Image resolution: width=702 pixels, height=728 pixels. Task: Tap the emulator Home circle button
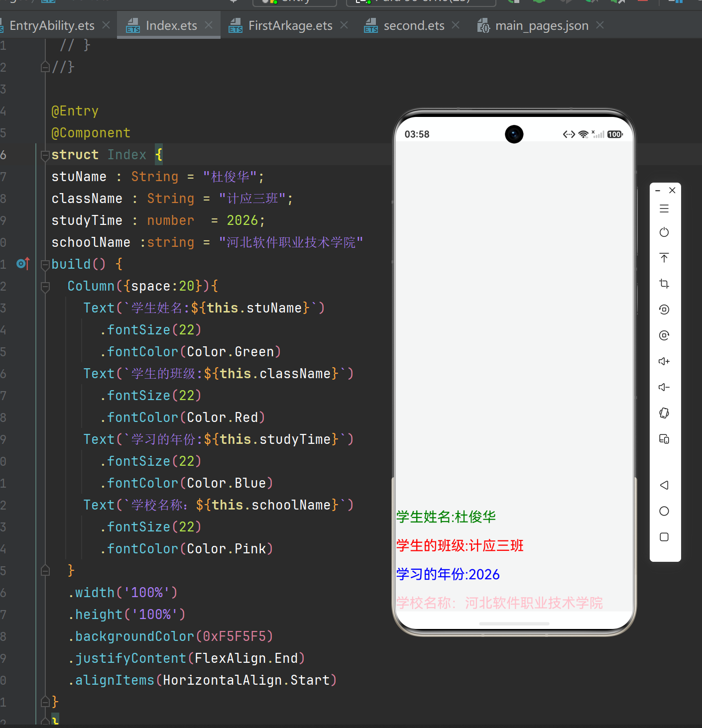coord(664,511)
